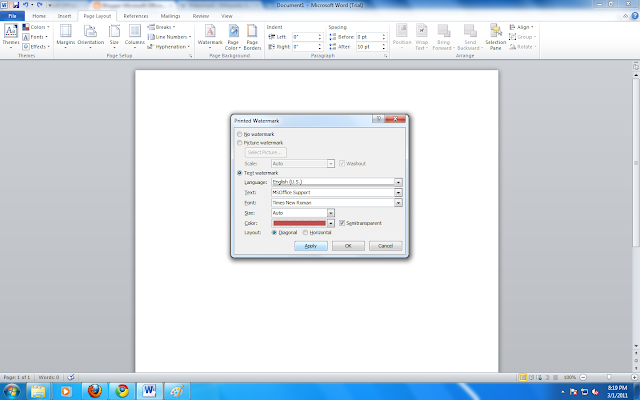Open the Columns menu
The height and width of the screenshot is (400, 640).
[x=135, y=36]
